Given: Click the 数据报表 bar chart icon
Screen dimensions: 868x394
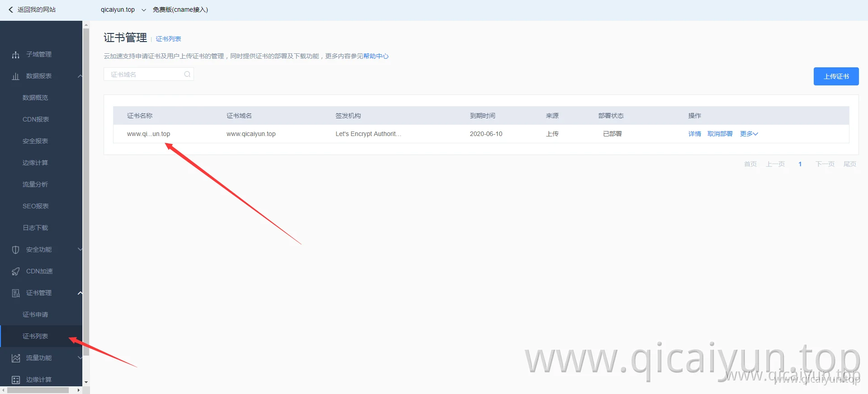Looking at the screenshot, I should point(16,76).
